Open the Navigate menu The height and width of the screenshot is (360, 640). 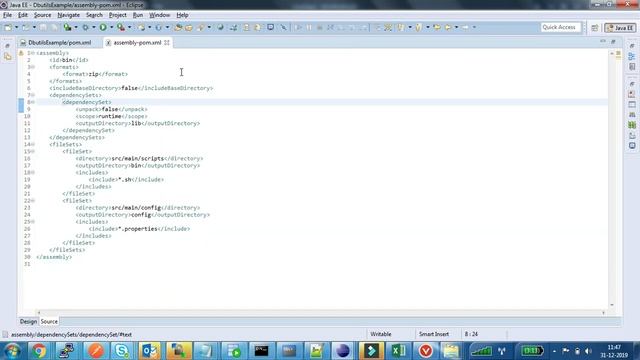pos(69,15)
